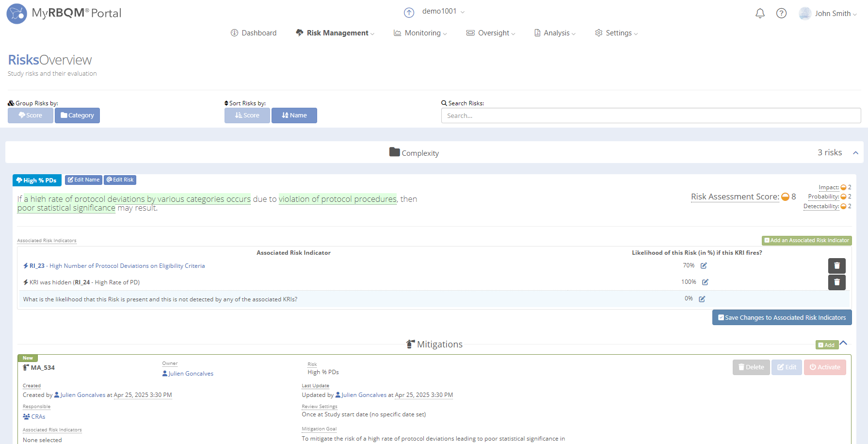
Task: Delete the RI_23 associated risk indicator
Action: tap(836, 266)
